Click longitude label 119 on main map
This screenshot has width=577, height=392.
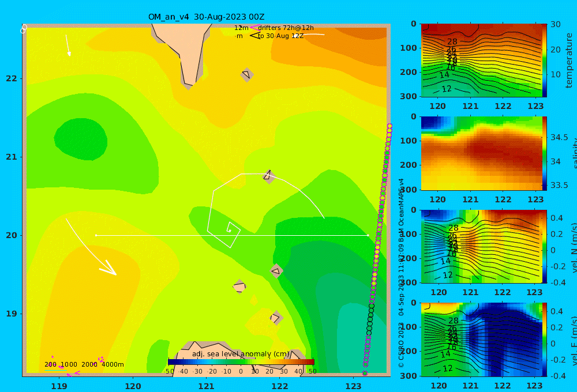point(59,386)
